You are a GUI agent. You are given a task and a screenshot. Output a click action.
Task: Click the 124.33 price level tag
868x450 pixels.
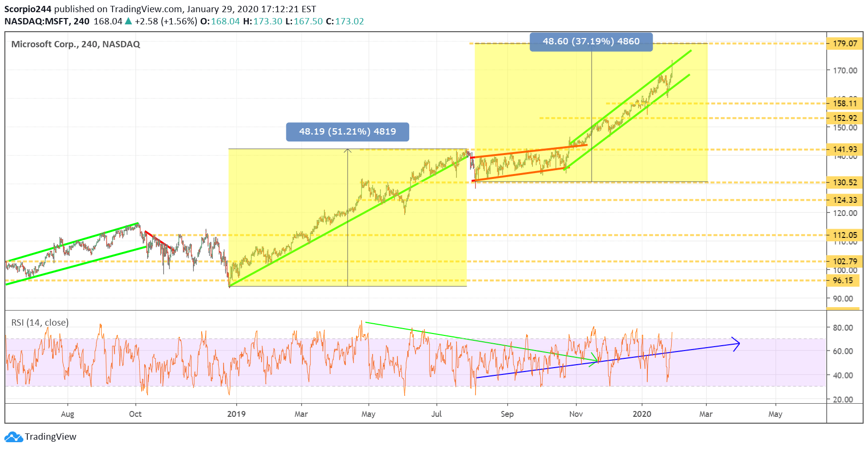tap(845, 200)
